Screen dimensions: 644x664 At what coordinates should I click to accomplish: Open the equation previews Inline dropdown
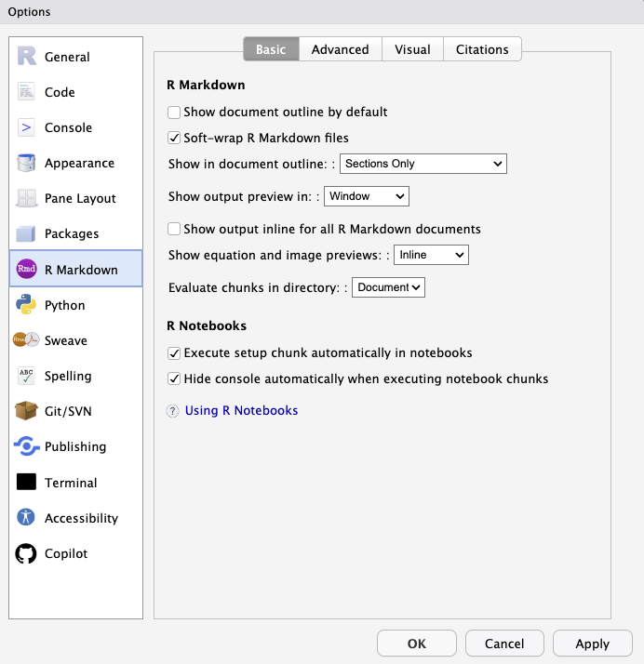[431, 255]
